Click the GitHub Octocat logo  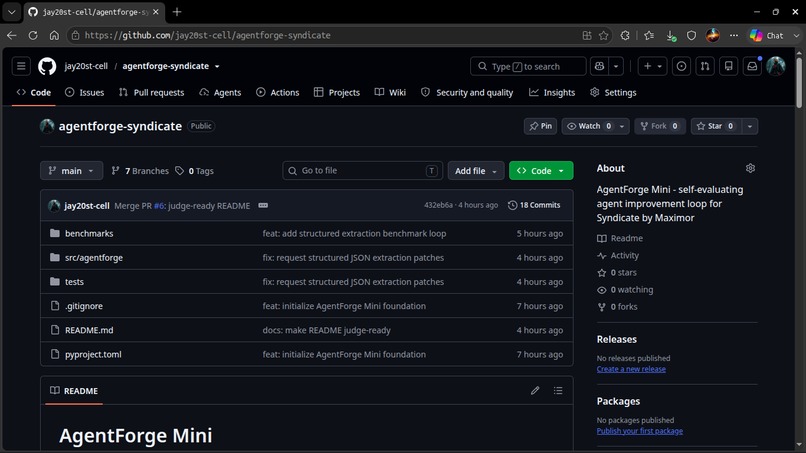coord(47,66)
